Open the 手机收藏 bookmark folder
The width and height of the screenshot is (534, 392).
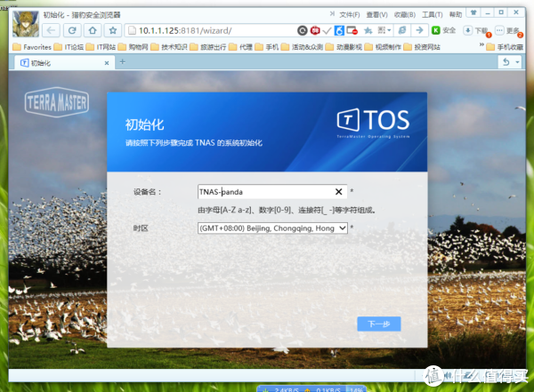505,47
